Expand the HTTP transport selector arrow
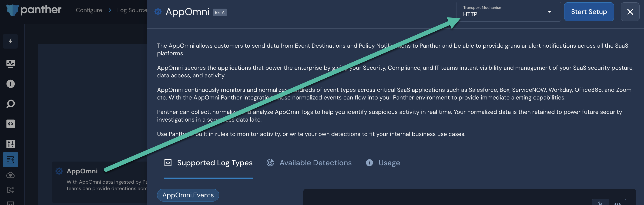The image size is (644, 205). (549, 12)
